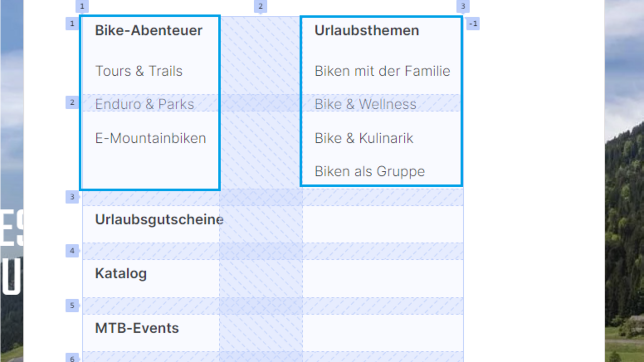Screen dimensions: 644x362
Task: Click Biken als Gruppe
Action: [x=370, y=172]
